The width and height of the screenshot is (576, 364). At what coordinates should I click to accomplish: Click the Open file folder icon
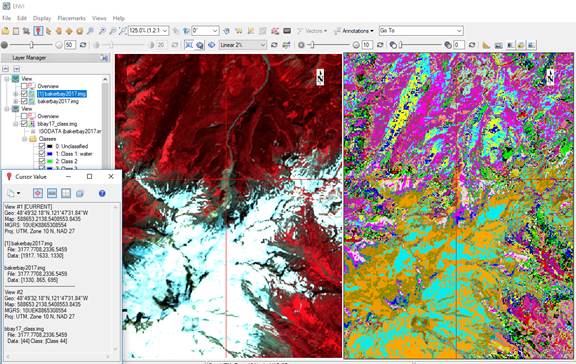click(x=5, y=31)
